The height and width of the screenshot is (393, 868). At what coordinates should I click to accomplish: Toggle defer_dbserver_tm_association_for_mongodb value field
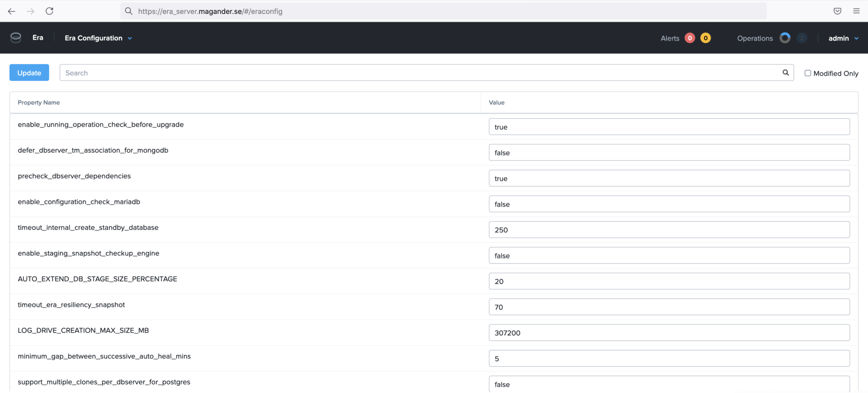pos(669,152)
